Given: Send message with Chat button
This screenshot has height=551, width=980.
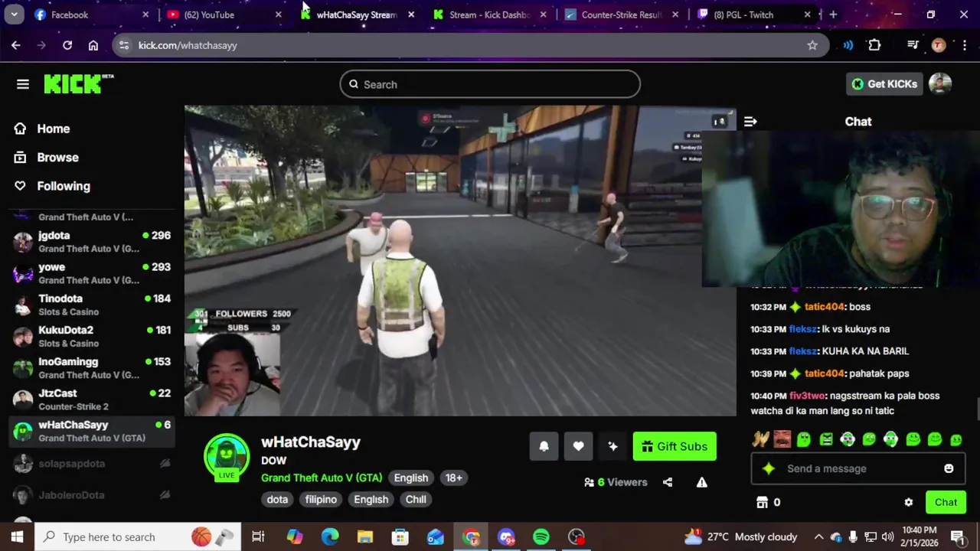Looking at the screenshot, I should [946, 502].
